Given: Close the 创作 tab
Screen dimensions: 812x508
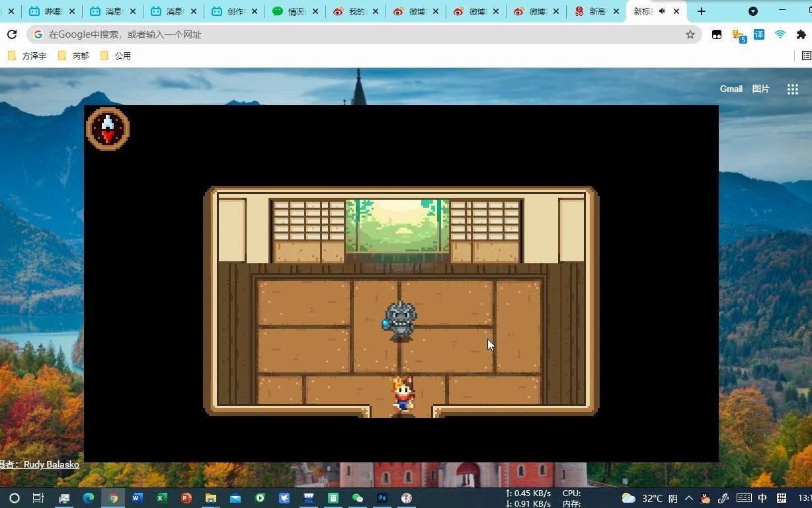Looking at the screenshot, I should coord(255,11).
